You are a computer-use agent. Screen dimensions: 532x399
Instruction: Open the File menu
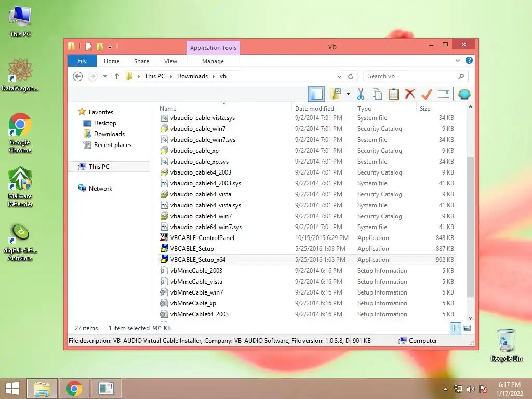pos(82,61)
